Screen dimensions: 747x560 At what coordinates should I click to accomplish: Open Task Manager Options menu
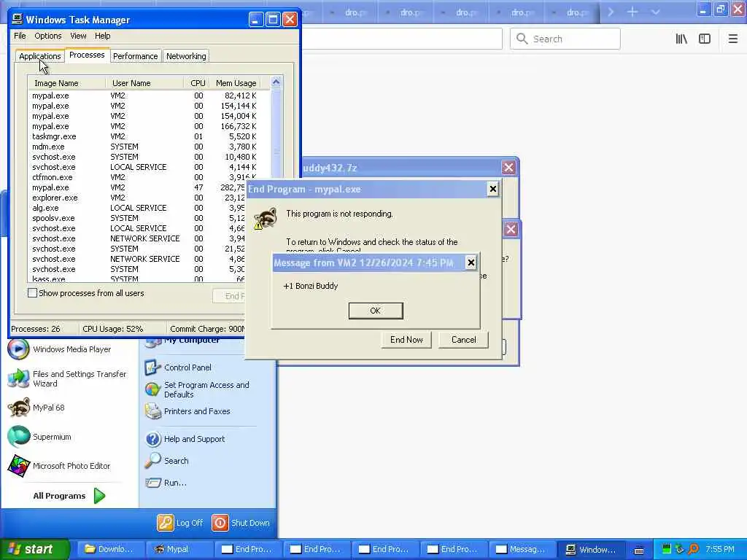[x=47, y=36]
